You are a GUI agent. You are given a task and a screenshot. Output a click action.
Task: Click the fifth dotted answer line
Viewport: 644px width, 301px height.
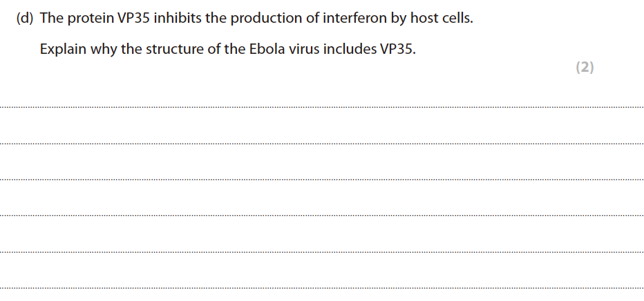pos(322,251)
